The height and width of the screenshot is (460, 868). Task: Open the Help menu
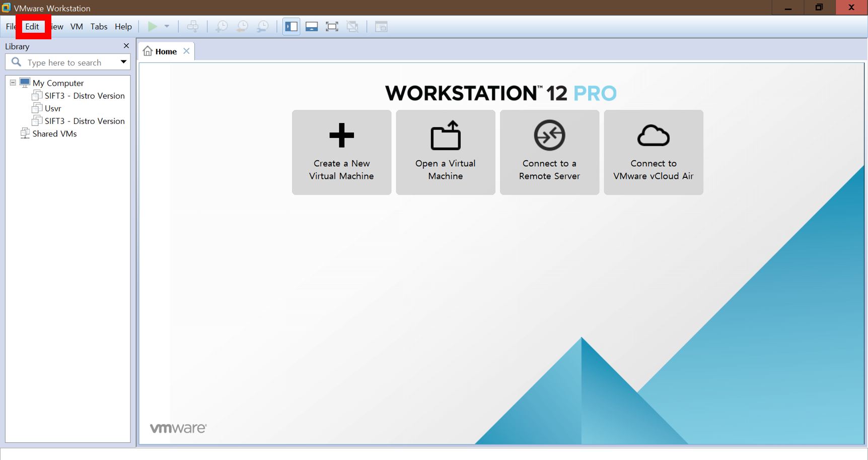pos(123,27)
